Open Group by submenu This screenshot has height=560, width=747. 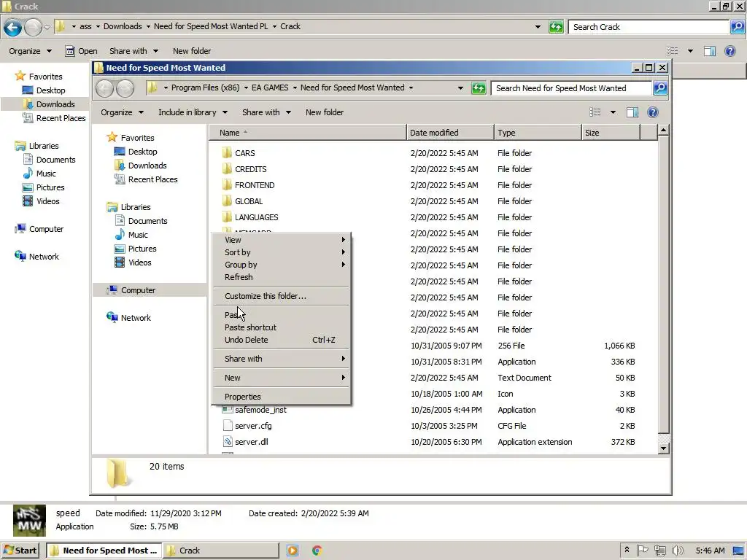282,264
